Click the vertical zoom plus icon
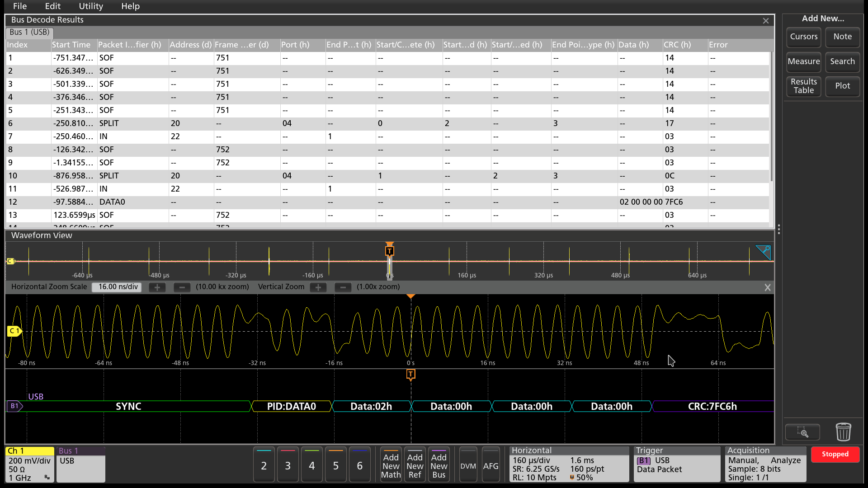 [x=318, y=287]
